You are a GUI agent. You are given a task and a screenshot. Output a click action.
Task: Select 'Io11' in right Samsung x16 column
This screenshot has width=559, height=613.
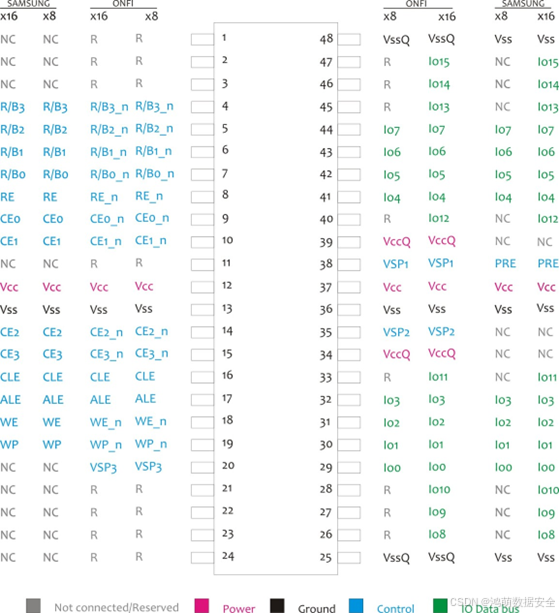pyautogui.click(x=547, y=377)
